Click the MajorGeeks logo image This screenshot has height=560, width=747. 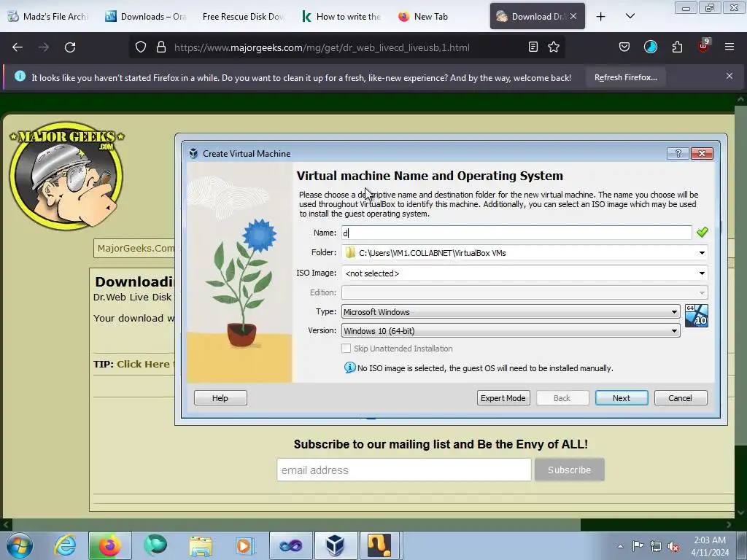tap(66, 175)
